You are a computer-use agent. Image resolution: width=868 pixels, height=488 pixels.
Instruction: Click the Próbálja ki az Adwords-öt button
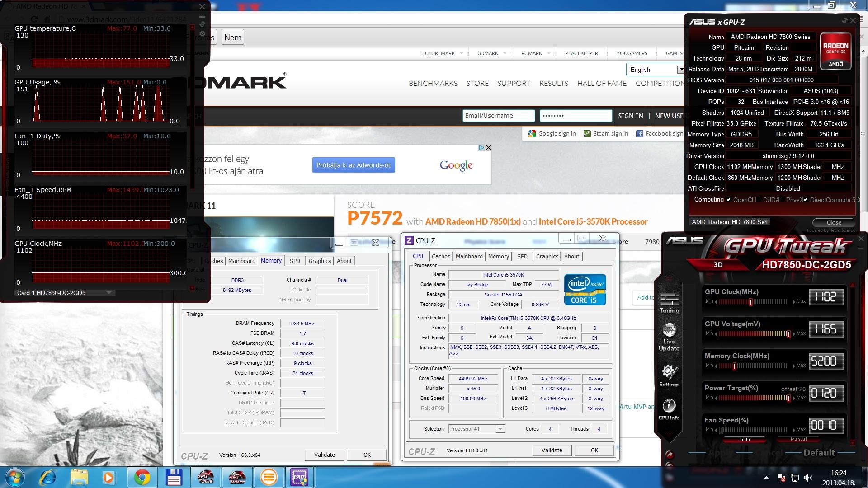click(x=354, y=165)
